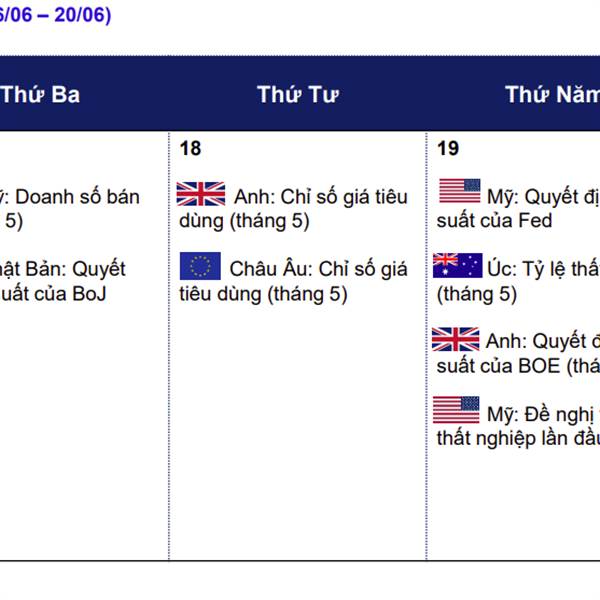Click the Australian flag icon
This screenshot has width=600, height=600.
click(457, 266)
